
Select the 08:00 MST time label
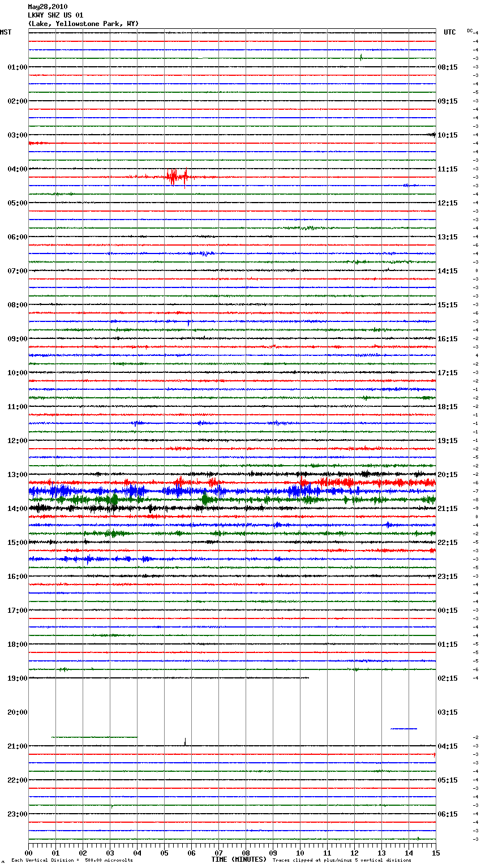[x=17, y=305]
